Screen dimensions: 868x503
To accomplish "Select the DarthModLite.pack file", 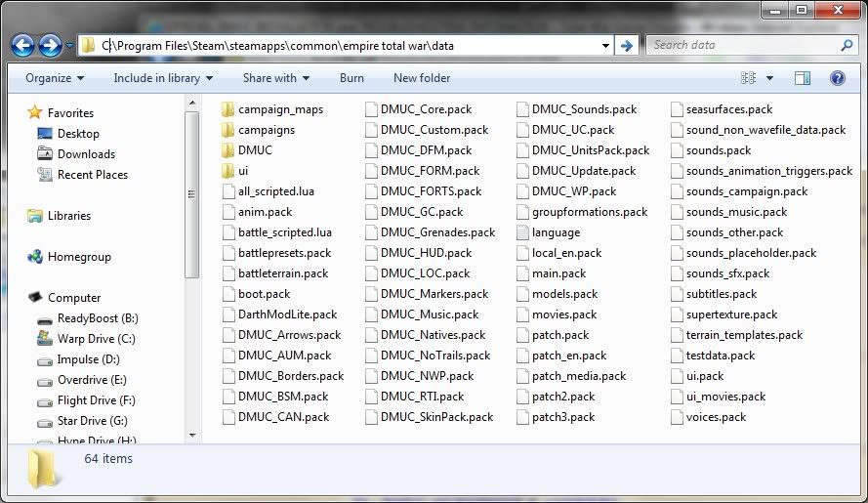I will pos(287,314).
